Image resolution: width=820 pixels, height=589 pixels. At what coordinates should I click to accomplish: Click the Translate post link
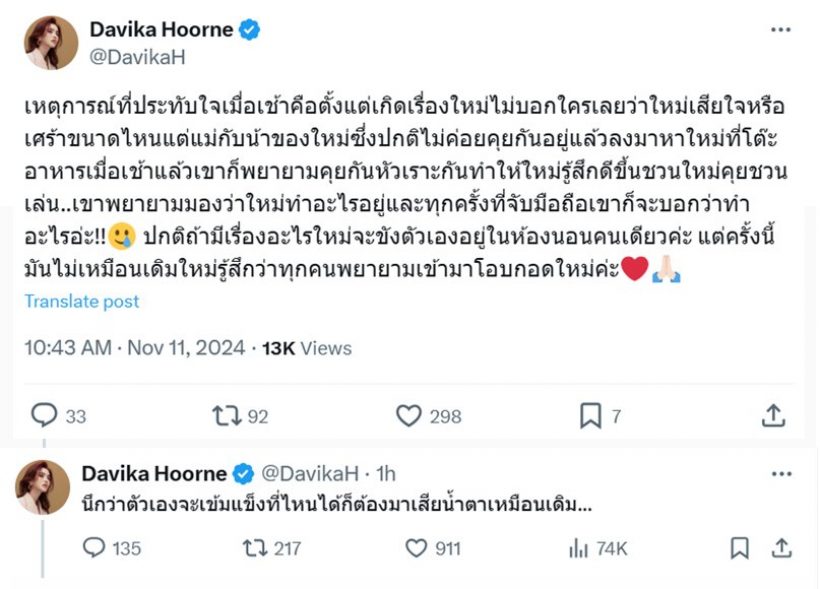82,301
